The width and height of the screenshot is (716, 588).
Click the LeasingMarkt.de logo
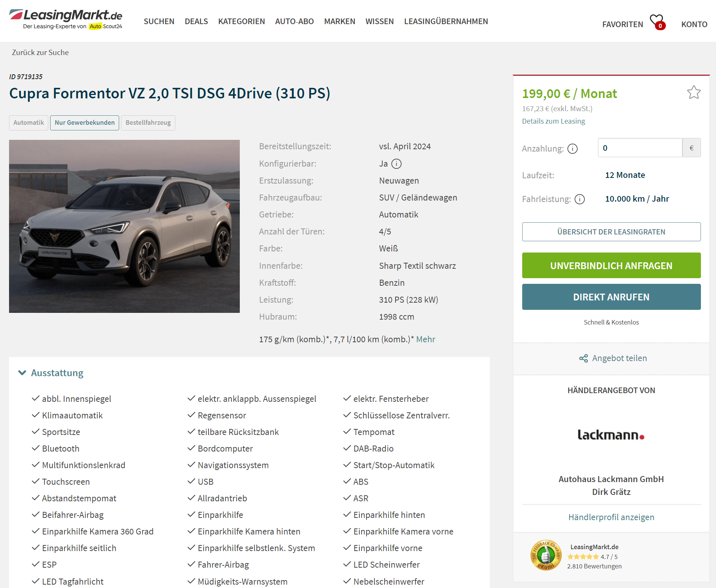point(66,19)
